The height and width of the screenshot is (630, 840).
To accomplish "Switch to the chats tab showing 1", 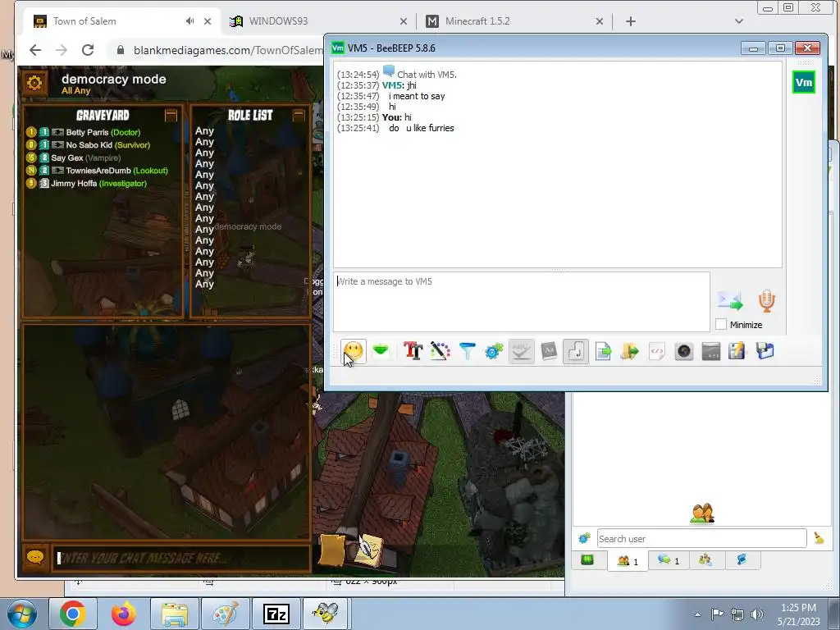I will (x=669, y=560).
